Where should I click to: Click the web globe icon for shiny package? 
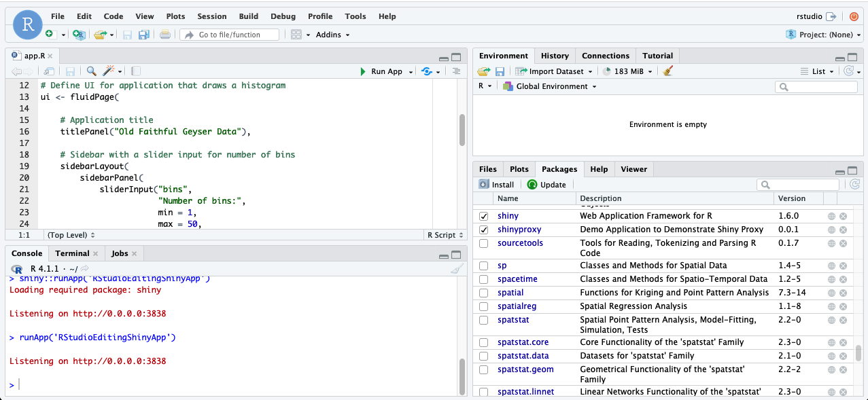pos(831,216)
